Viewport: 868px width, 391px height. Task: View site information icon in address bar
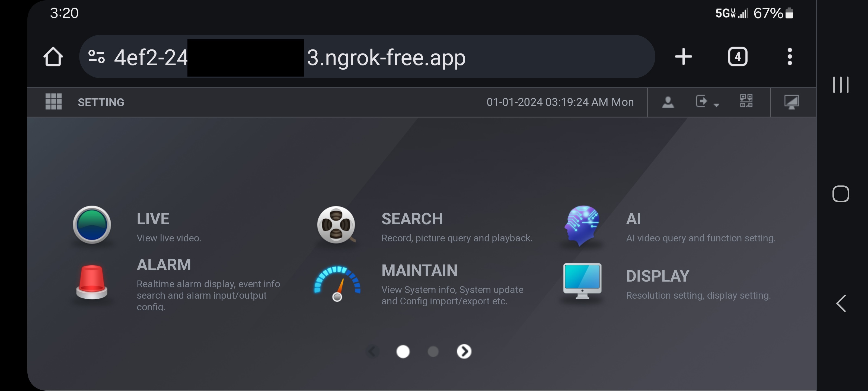coord(96,56)
